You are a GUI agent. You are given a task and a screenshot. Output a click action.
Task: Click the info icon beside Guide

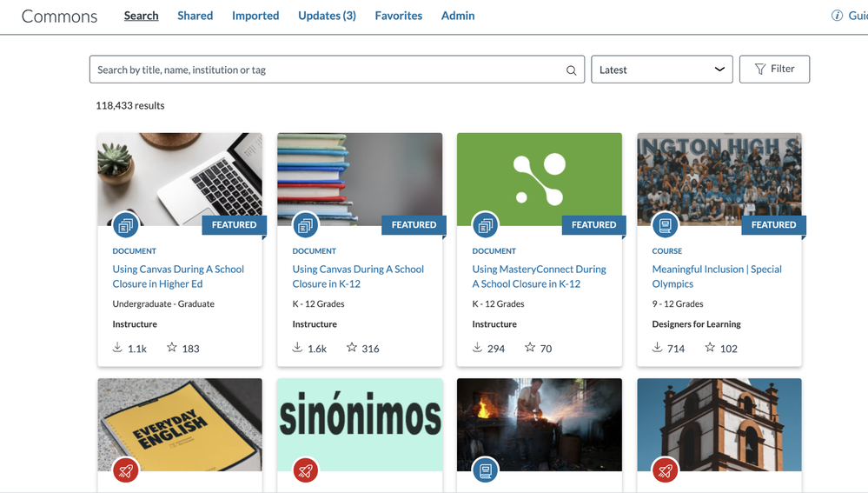pos(837,16)
